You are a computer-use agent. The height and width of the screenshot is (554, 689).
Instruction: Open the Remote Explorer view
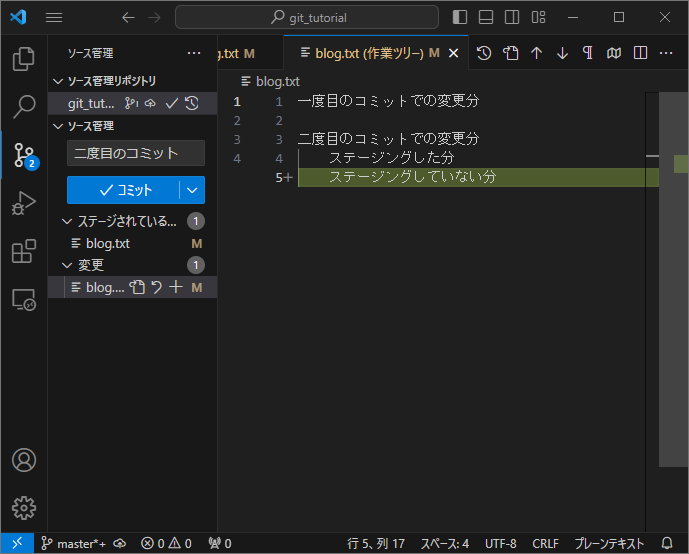pyautogui.click(x=24, y=300)
